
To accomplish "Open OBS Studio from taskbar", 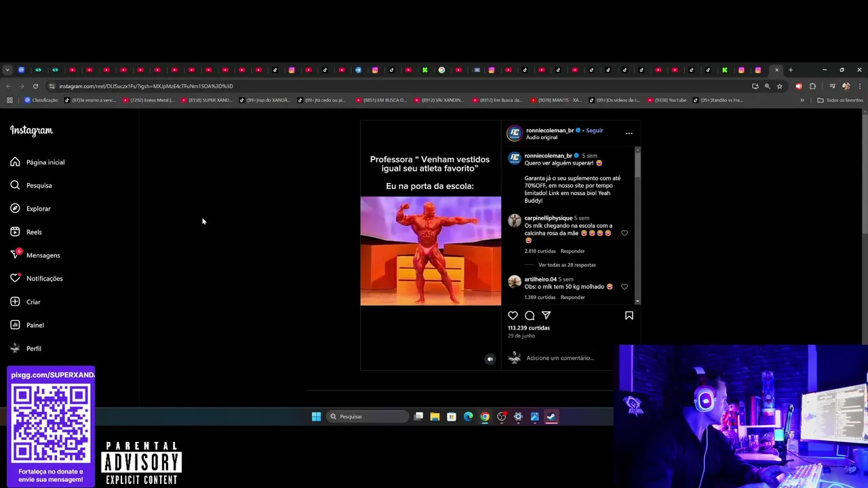I will pos(502,417).
